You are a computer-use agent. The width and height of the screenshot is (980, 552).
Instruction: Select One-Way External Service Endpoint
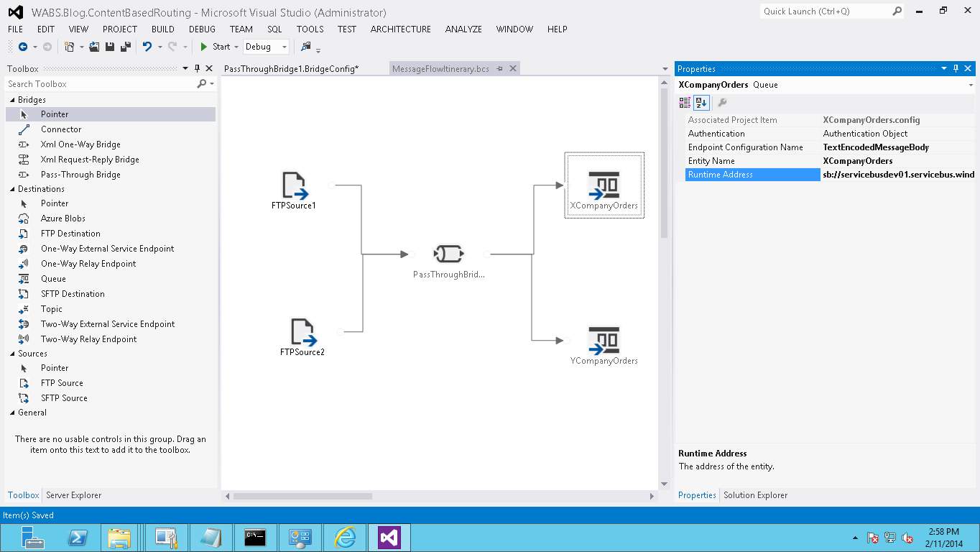107,249
